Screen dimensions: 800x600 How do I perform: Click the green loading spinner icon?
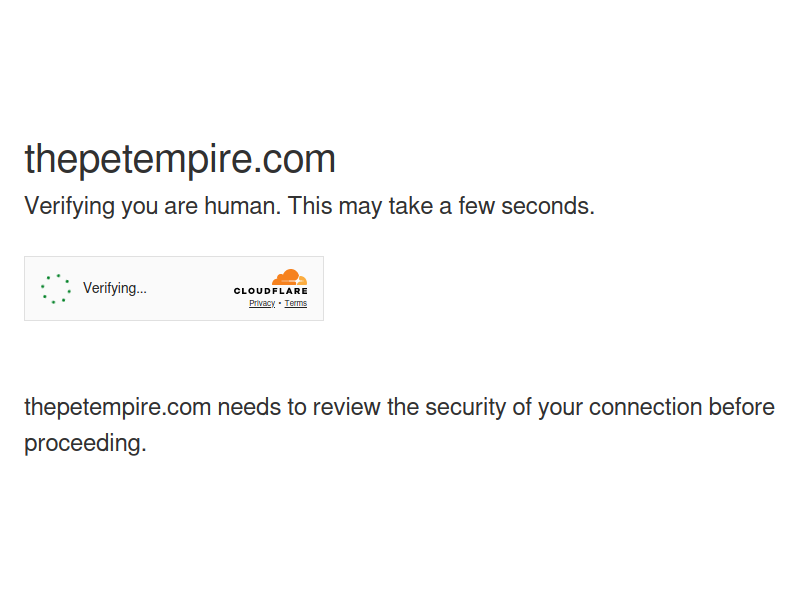coord(56,289)
